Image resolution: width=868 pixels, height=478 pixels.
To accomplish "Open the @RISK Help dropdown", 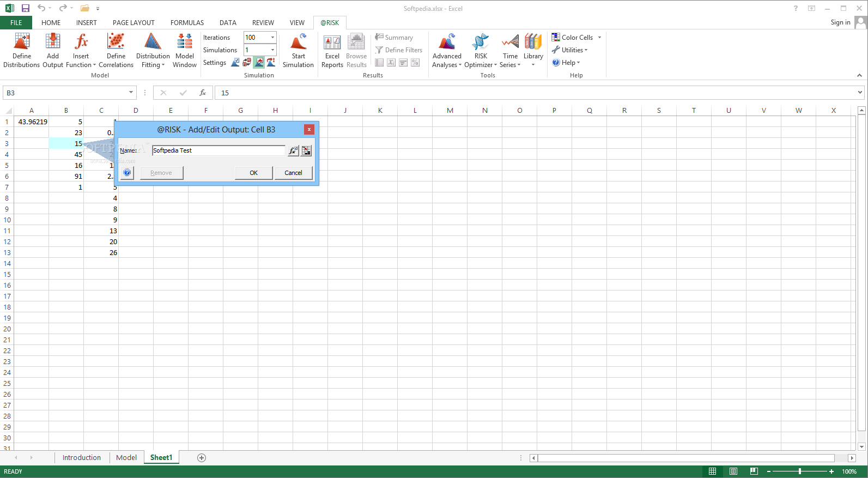I will 566,62.
